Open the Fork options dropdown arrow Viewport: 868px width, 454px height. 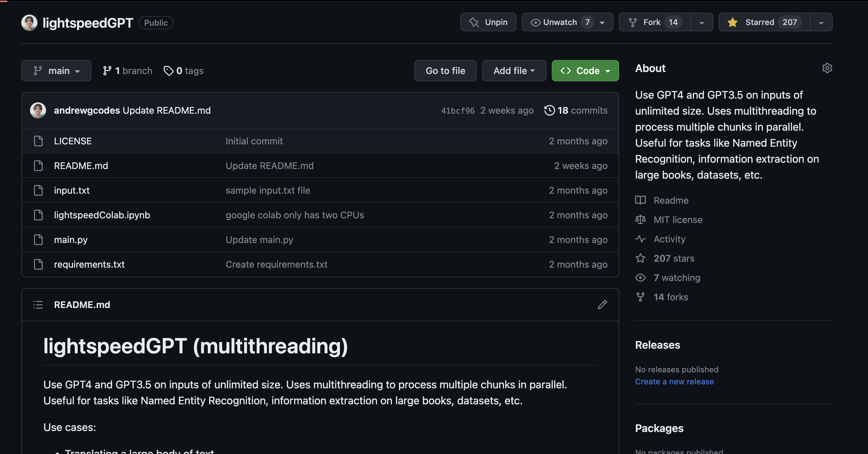point(702,23)
